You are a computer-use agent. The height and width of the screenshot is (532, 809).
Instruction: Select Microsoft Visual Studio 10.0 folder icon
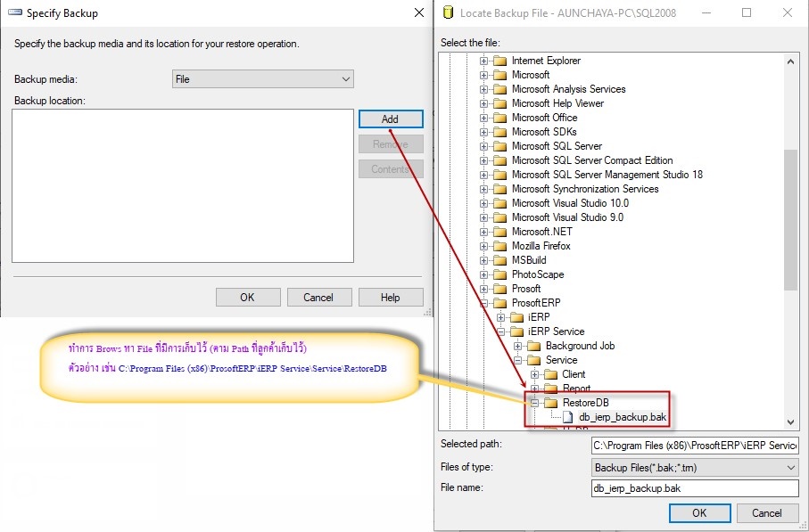pos(500,204)
